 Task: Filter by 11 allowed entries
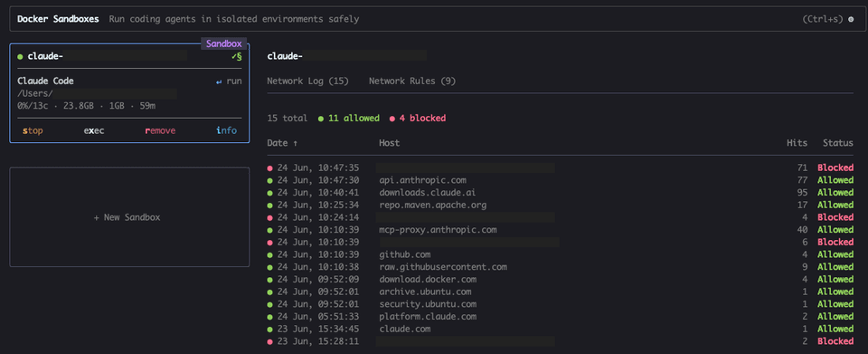pos(349,118)
